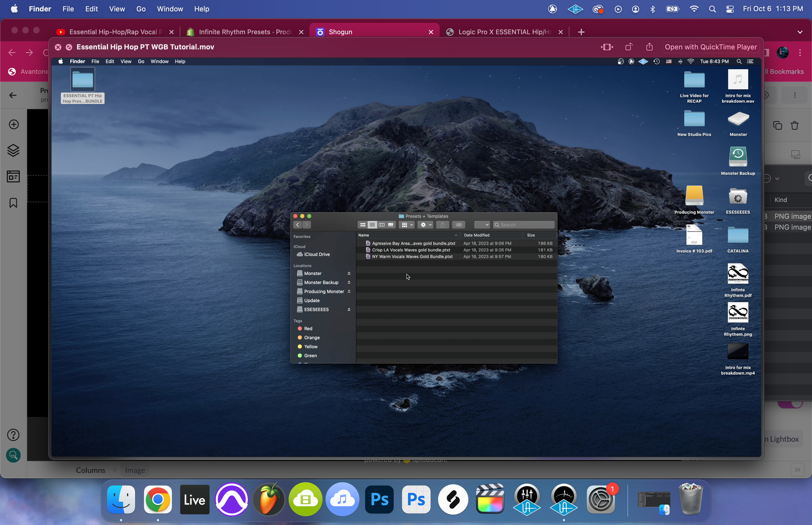This screenshot has height=525, width=812.
Task: Click Open with QuickTime Player
Action: 710,47
